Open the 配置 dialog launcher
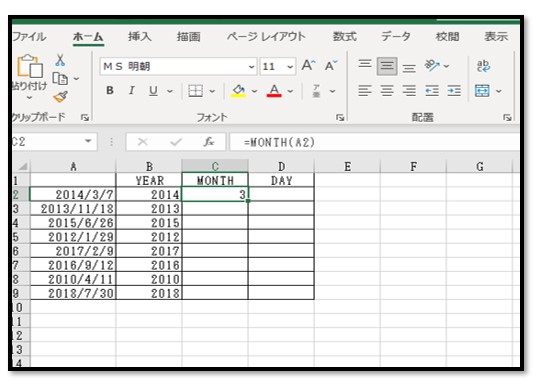Image resolution: width=542 pixels, height=389 pixels. [507, 118]
